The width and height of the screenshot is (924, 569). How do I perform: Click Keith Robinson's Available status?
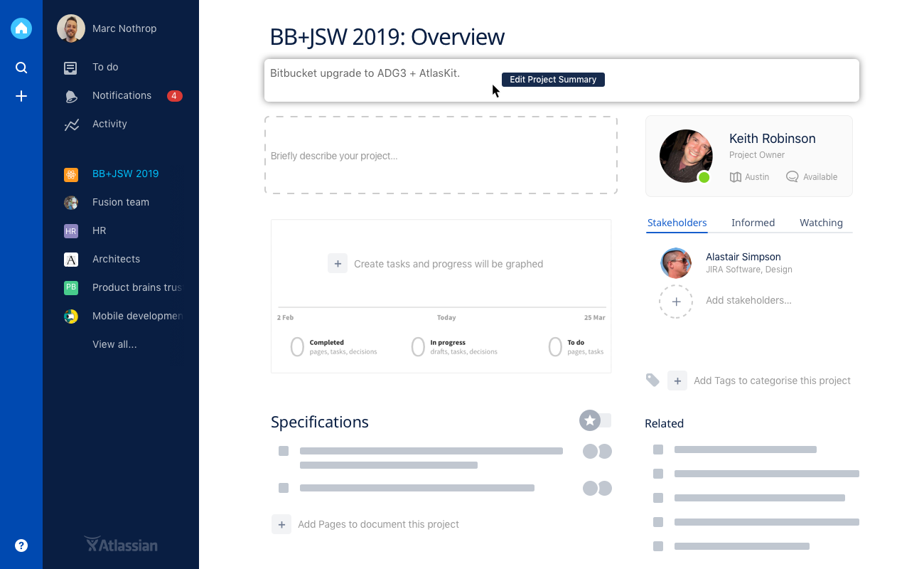812,177
